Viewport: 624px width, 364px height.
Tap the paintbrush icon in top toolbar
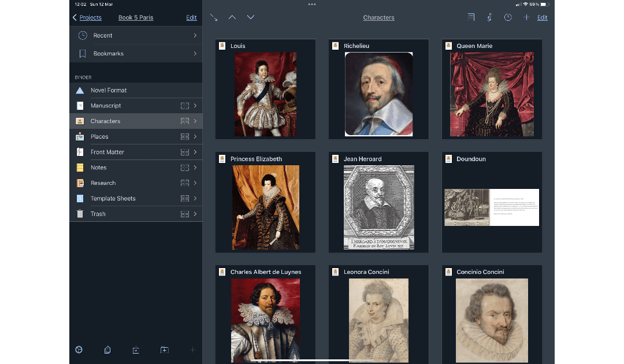click(x=489, y=17)
